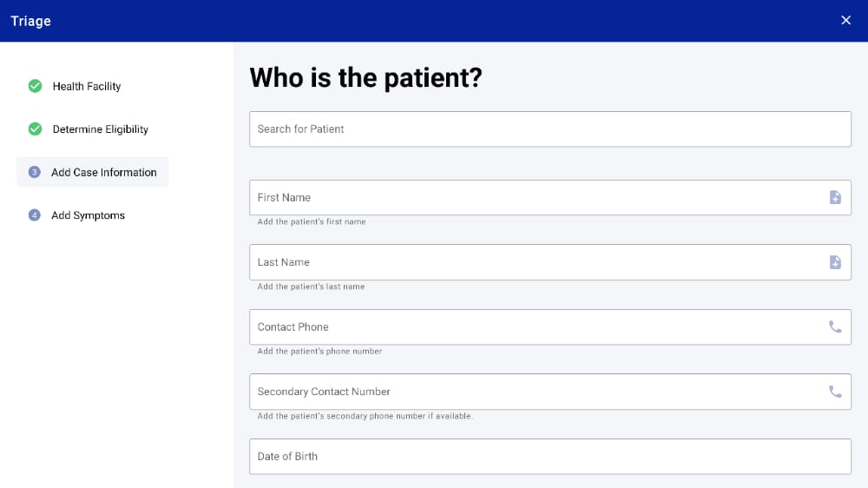Image resolution: width=868 pixels, height=488 pixels.
Task: Click the step 3 number circle icon
Action: (35, 172)
